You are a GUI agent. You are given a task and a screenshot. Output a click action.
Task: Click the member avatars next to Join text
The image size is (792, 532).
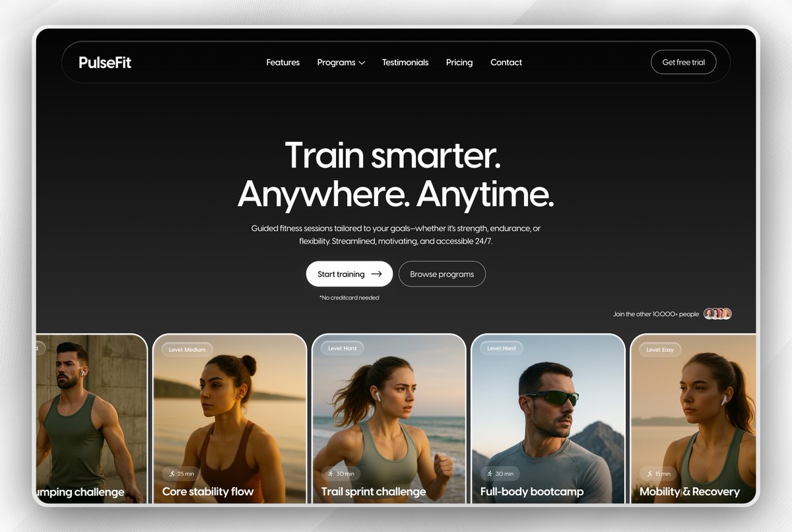(718, 314)
